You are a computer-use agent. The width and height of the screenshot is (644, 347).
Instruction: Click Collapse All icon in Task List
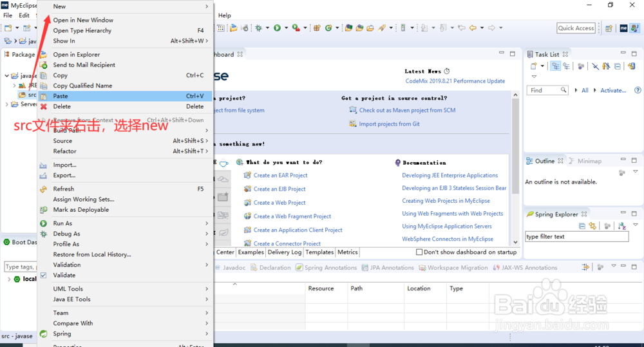(618, 66)
